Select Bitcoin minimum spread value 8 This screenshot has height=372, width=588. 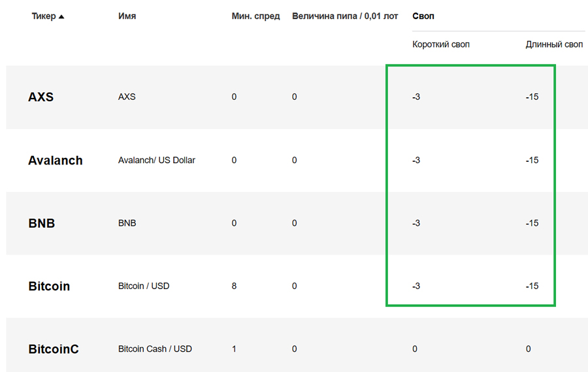(234, 287)
